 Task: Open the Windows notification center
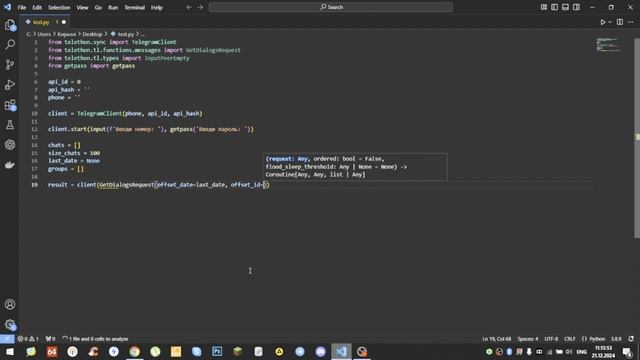click(627, 352)
